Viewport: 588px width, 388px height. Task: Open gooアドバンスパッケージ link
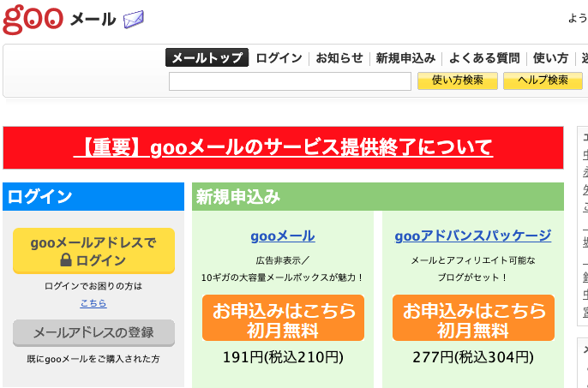click(x=473, y=236)
